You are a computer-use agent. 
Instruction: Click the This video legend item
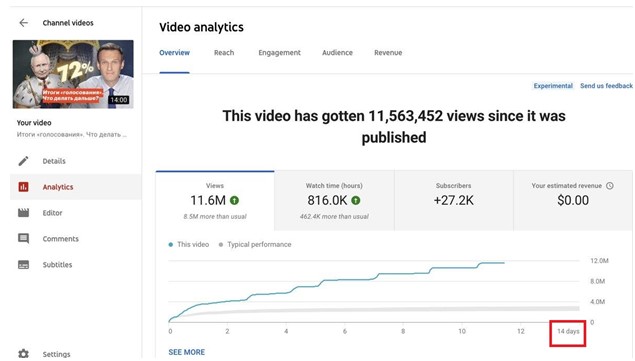[189, 244]
